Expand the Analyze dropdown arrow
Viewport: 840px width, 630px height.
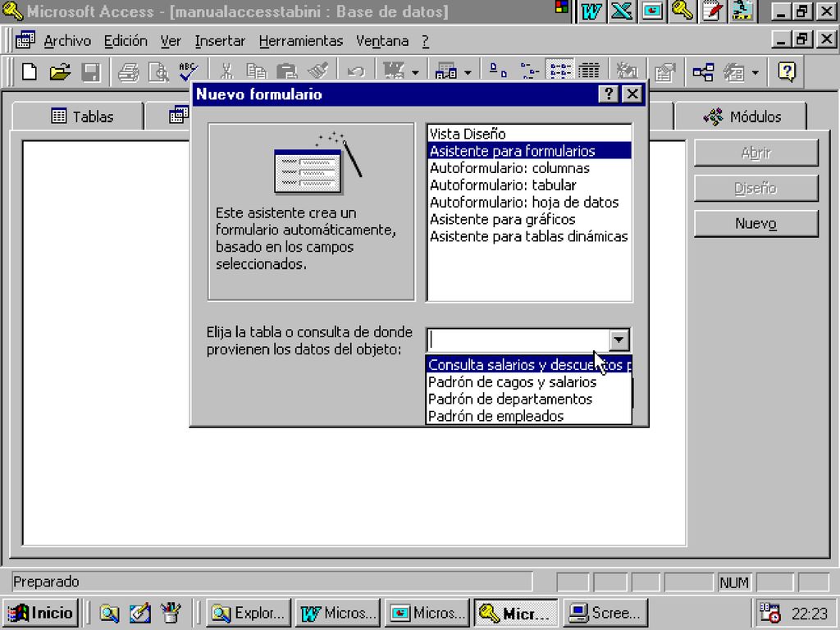[468, 72]
